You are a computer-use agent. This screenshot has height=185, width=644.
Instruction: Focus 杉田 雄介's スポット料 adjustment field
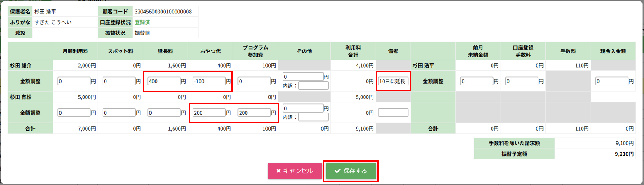(119, 81)
